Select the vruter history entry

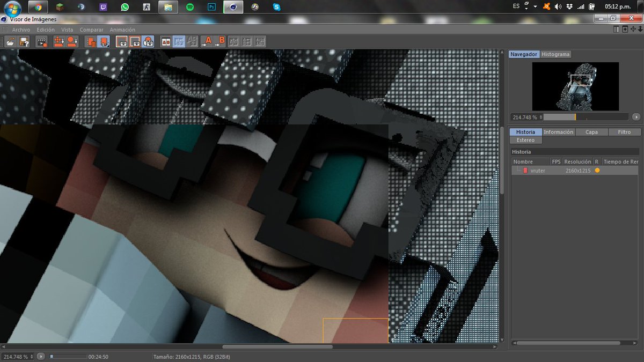tap(575, 171)
